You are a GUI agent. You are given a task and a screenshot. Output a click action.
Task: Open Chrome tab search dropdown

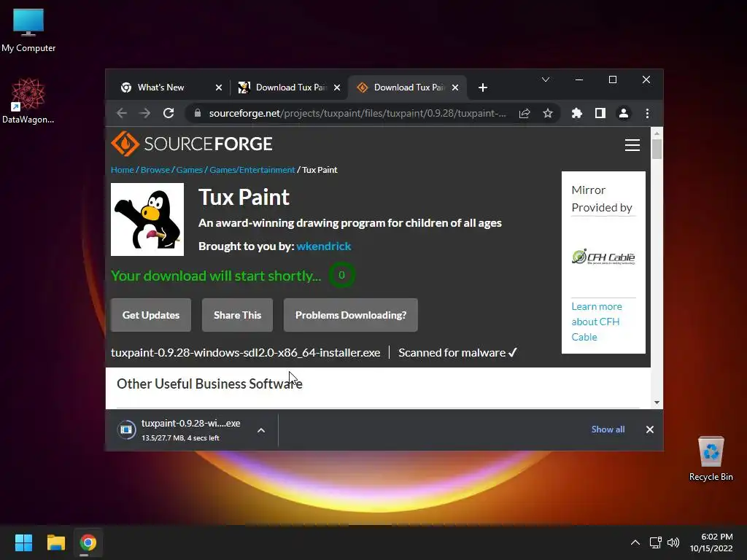[x=546, y=79]
